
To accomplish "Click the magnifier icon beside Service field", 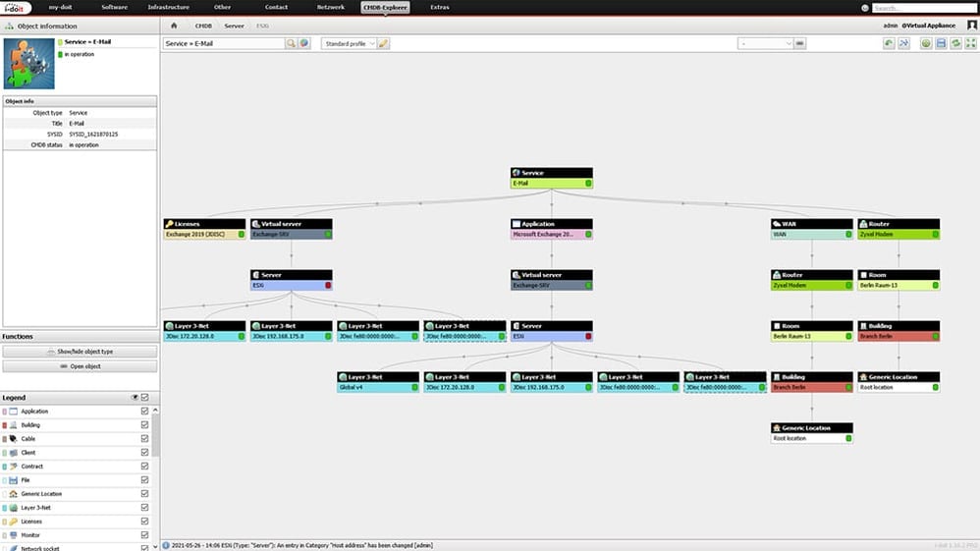I will 291,43.
